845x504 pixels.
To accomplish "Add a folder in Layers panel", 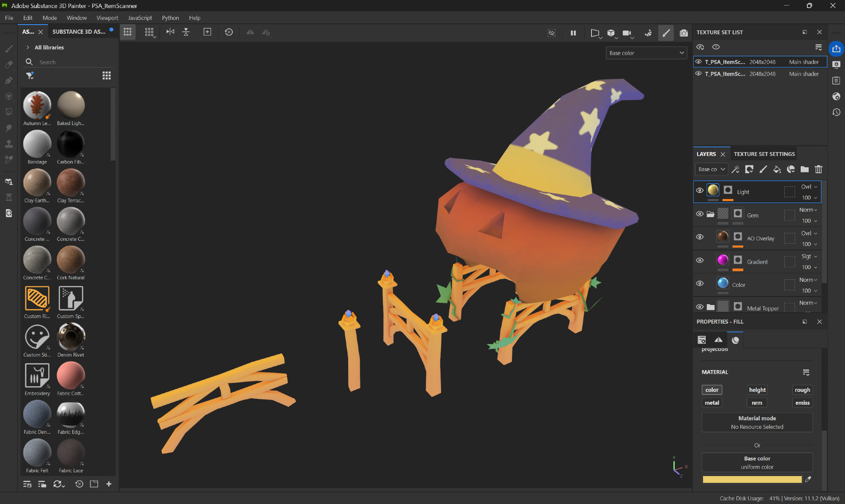I will click(x=804, y=169).
